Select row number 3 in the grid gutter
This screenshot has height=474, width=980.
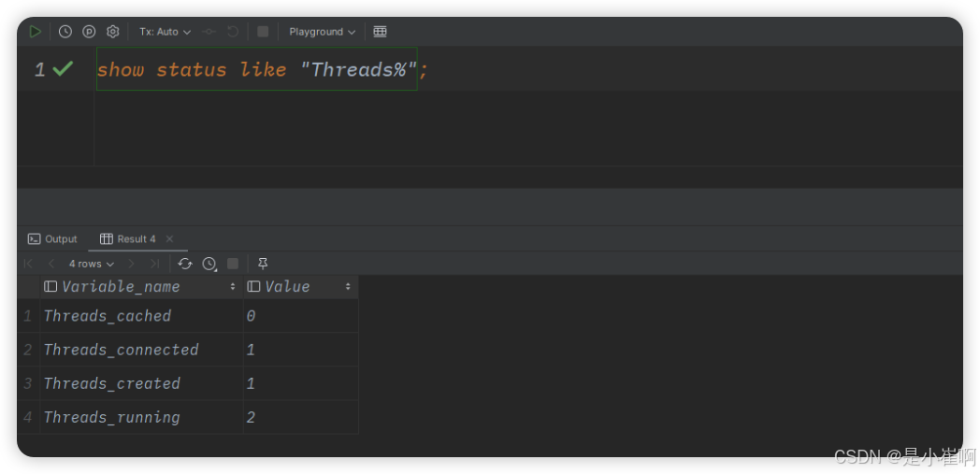point(28,383)
